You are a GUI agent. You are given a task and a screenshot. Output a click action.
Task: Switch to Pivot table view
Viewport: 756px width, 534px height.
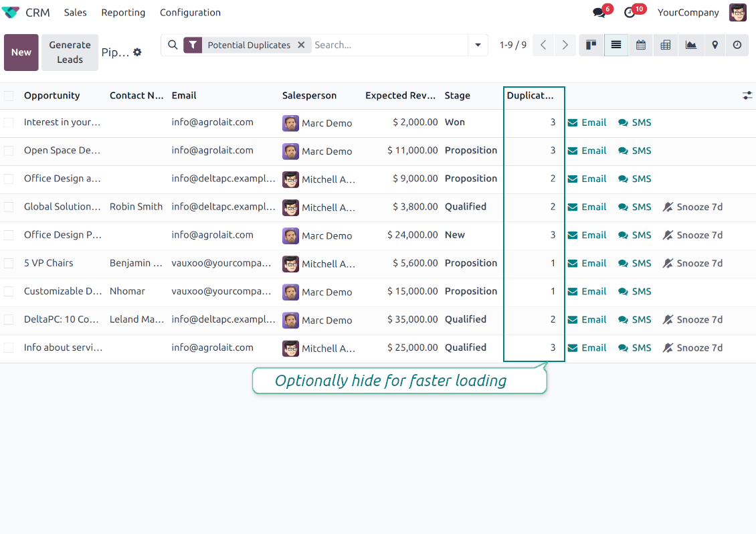666,45
